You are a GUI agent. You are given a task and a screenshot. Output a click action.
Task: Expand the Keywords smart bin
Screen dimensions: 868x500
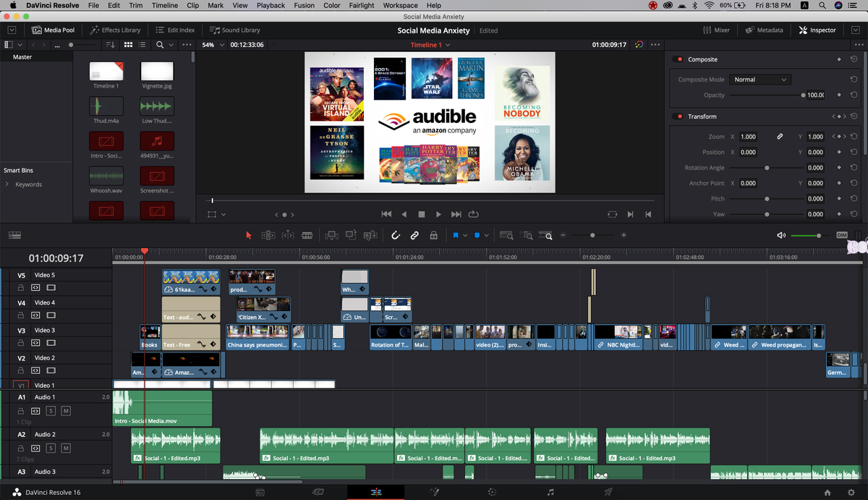tap(7, 185)
